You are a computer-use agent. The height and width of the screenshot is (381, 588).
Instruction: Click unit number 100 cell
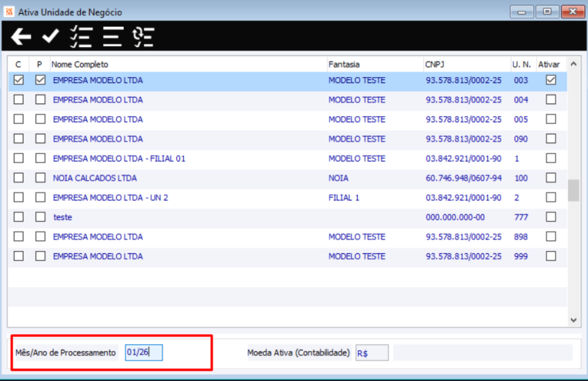(x=521, y=178)
